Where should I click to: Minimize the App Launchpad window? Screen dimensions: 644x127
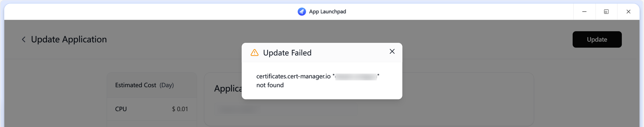(x=584, y=12)
